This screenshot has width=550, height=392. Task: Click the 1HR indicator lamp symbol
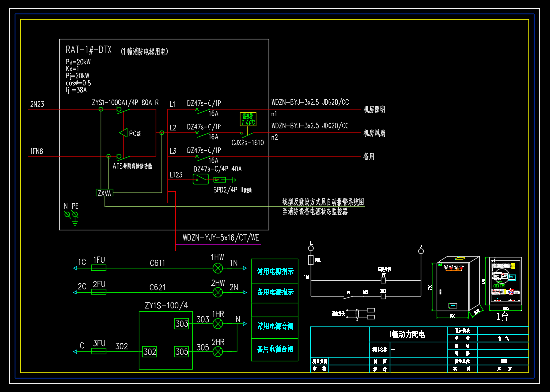tap(218, 324)
